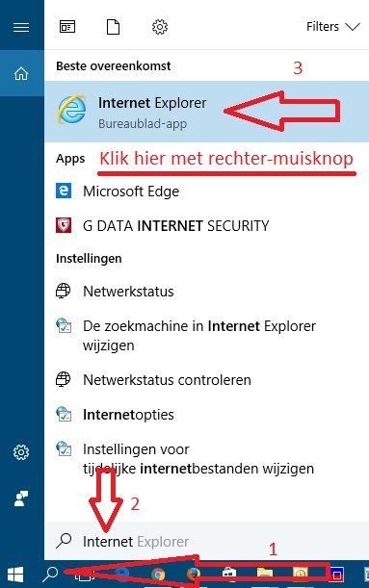Select the Home icon in the sidebar
Screen dimensions: 369x588
[x=21, y=73]
